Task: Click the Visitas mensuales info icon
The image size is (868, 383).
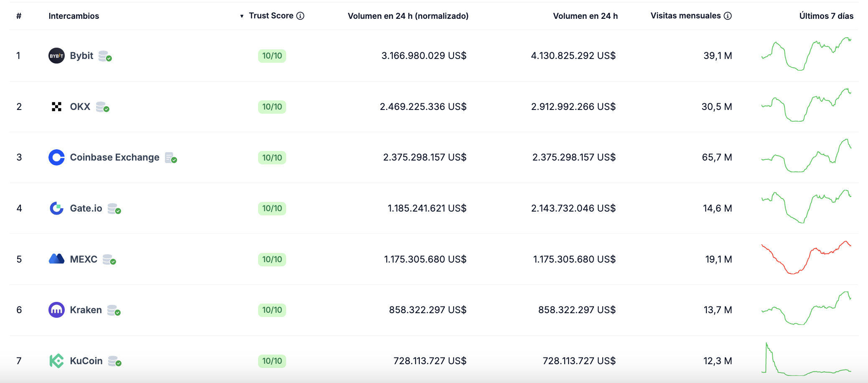Action: 728,16
